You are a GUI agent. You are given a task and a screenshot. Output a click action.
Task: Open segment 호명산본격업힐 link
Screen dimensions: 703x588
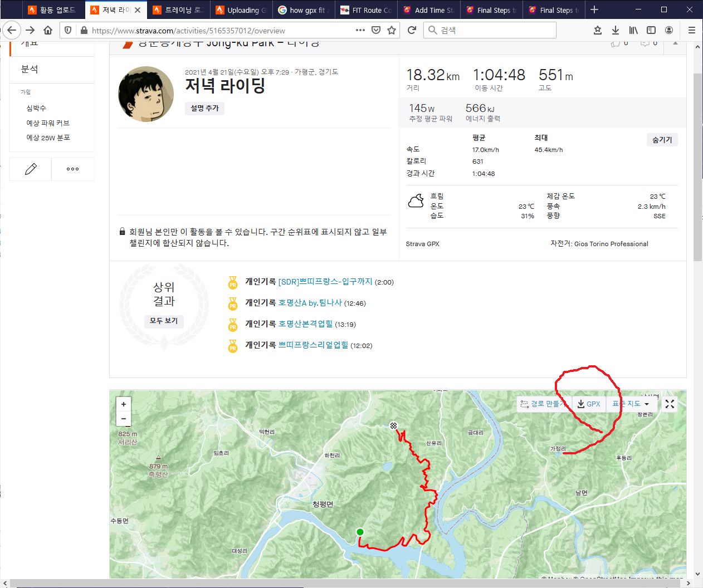305,324
